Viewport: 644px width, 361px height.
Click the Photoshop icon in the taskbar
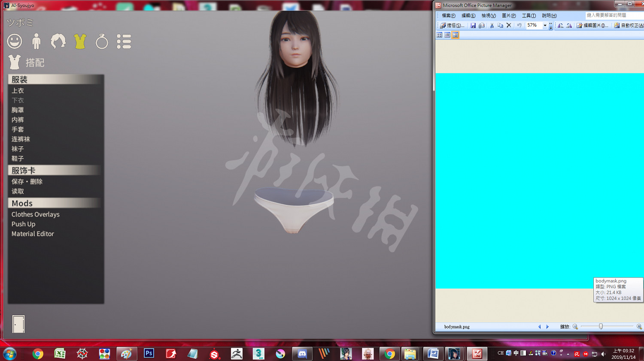click(x=149, y=353)
